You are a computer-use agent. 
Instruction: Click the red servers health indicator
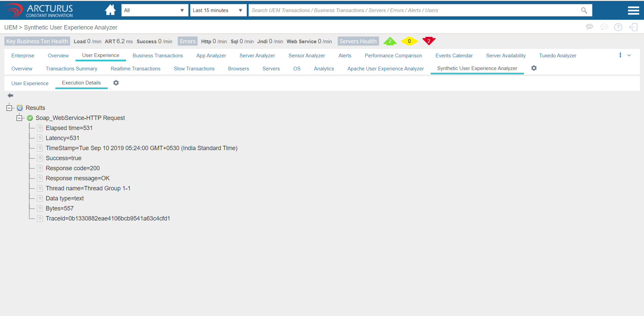tap(429, 41)
